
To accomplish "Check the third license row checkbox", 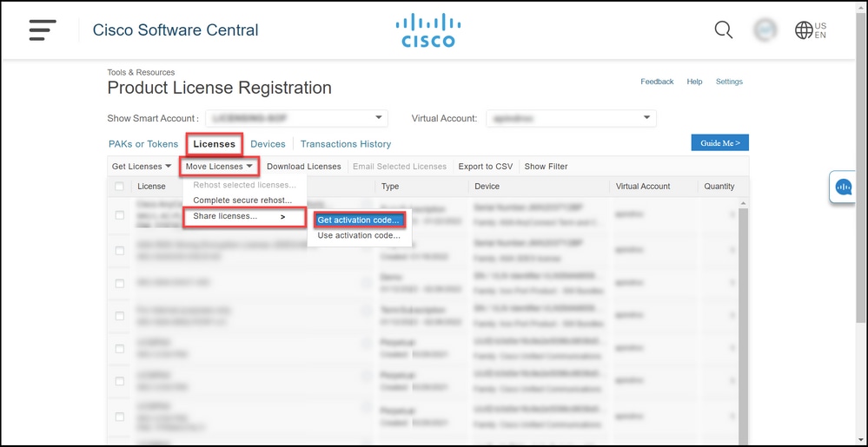I will tap(120, 283).
